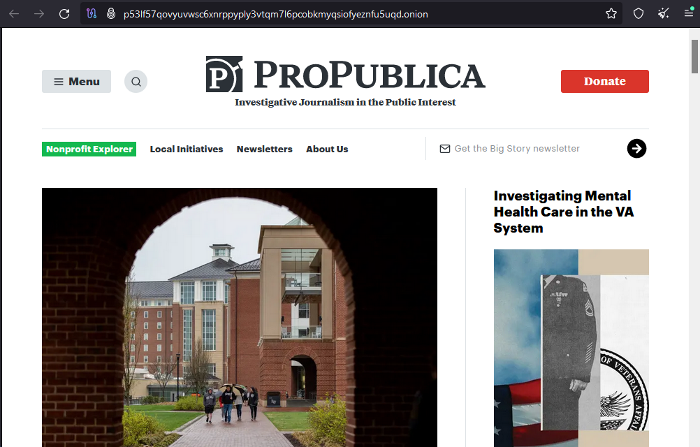
Task: Visit the About Us page
Action: point(327,149)
